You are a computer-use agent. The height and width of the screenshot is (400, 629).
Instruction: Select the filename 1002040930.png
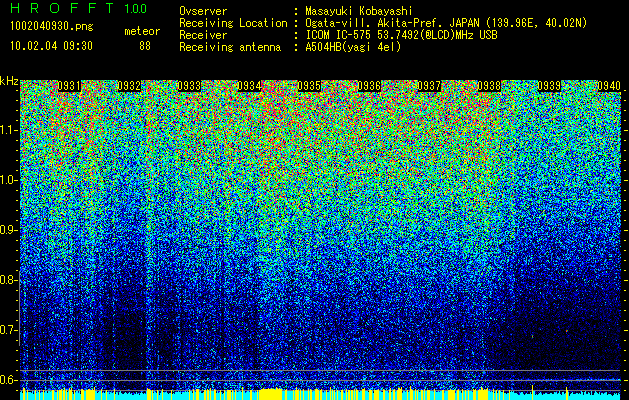[x=52, y=27]
